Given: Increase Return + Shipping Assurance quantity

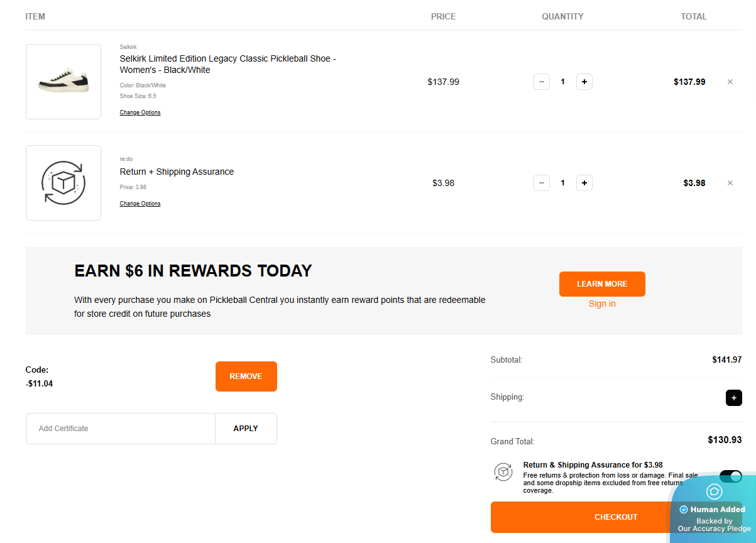Looking at the screenshot, I should pyautogui.click(x=584, y=183).
